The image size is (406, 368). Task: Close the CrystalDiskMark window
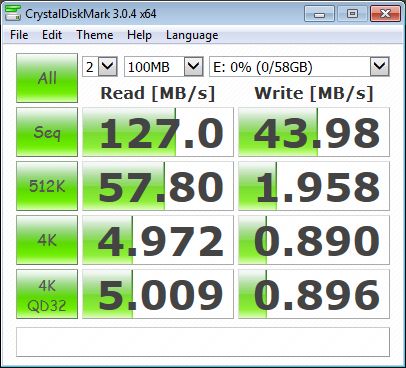tap(385, 14)
